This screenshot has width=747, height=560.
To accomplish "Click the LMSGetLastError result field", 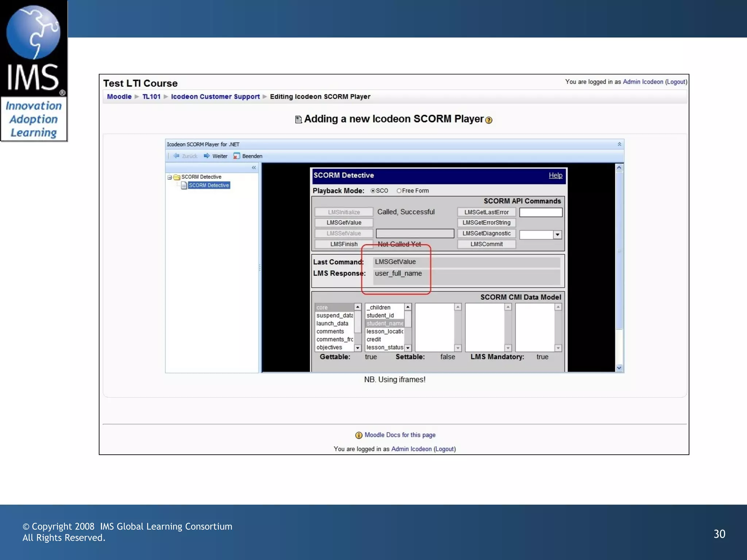I will point(541,212).
